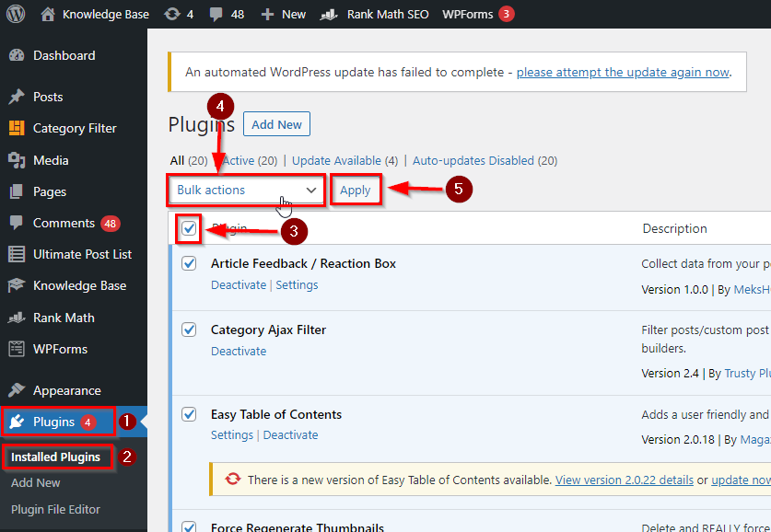Click the Category Ajax Filter plugin title
The width and height of the screenshot is (771, 532).
(268, 330)
